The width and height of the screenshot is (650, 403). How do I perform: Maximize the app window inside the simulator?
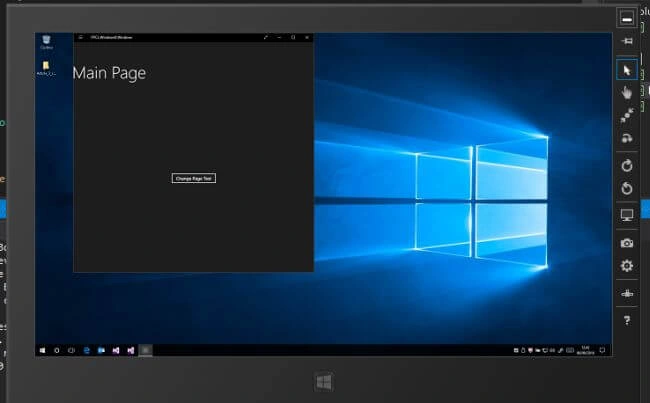click(x=293, y=37)
